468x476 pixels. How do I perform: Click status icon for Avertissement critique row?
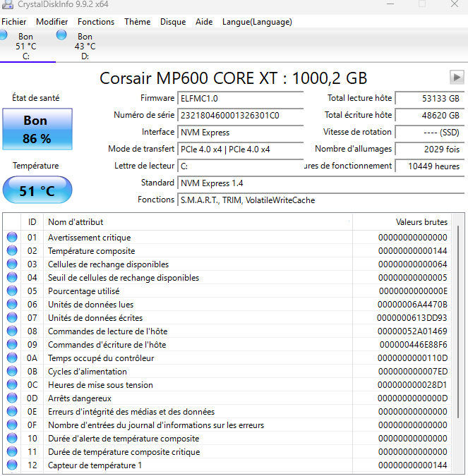(x=12, y=237)
